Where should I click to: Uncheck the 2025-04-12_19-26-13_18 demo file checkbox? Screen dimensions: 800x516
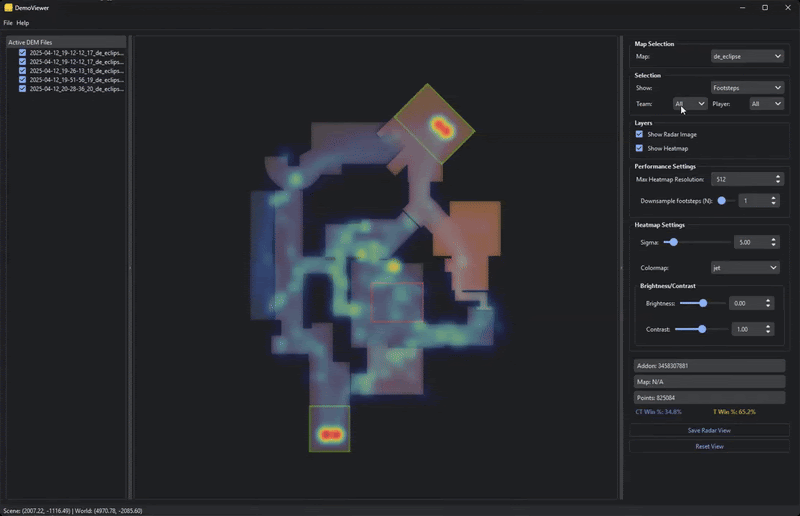pos(22,70)
